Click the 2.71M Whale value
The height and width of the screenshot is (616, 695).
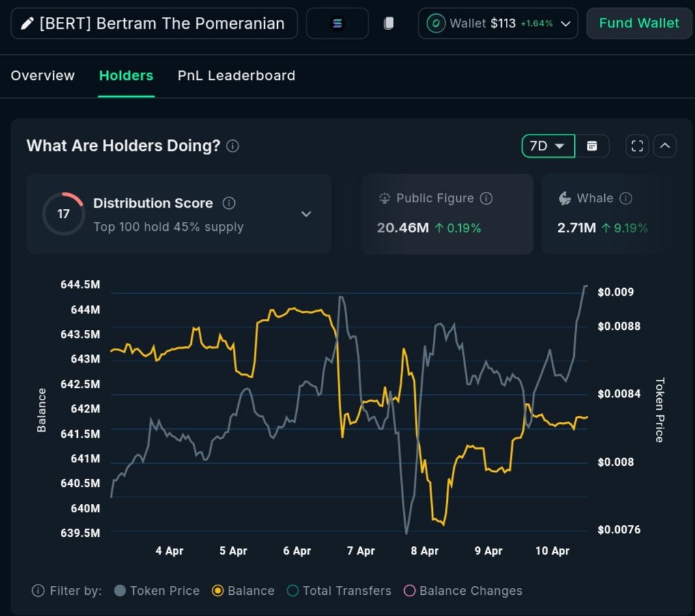click(576, 228)
